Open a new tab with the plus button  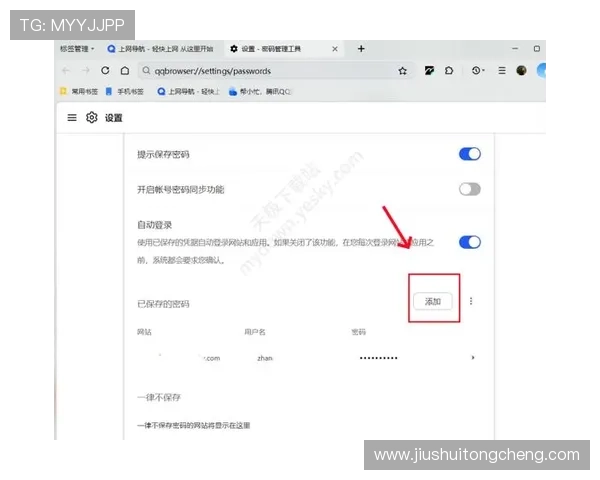coord(361,48)
